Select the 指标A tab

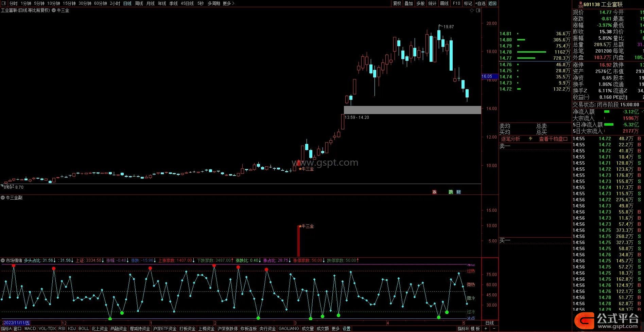[6, 329]
